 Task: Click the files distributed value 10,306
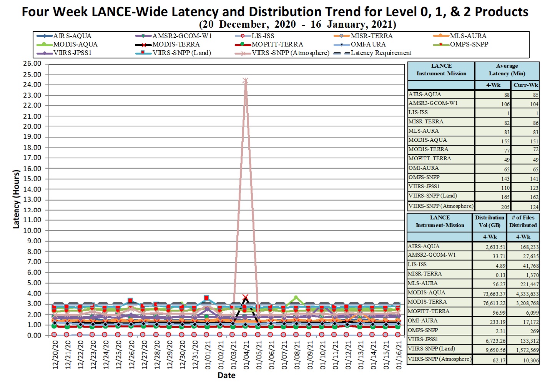click(x=531, y=360)
